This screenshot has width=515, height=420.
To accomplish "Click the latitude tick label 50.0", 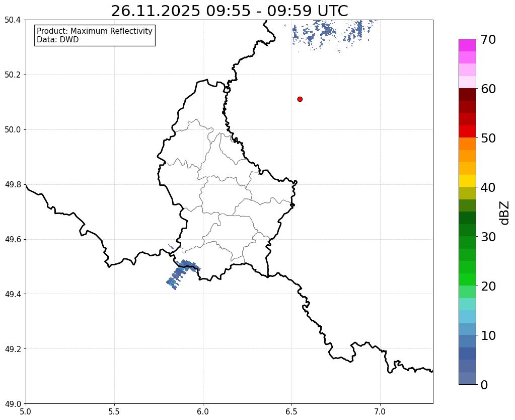I will (13, 130).
